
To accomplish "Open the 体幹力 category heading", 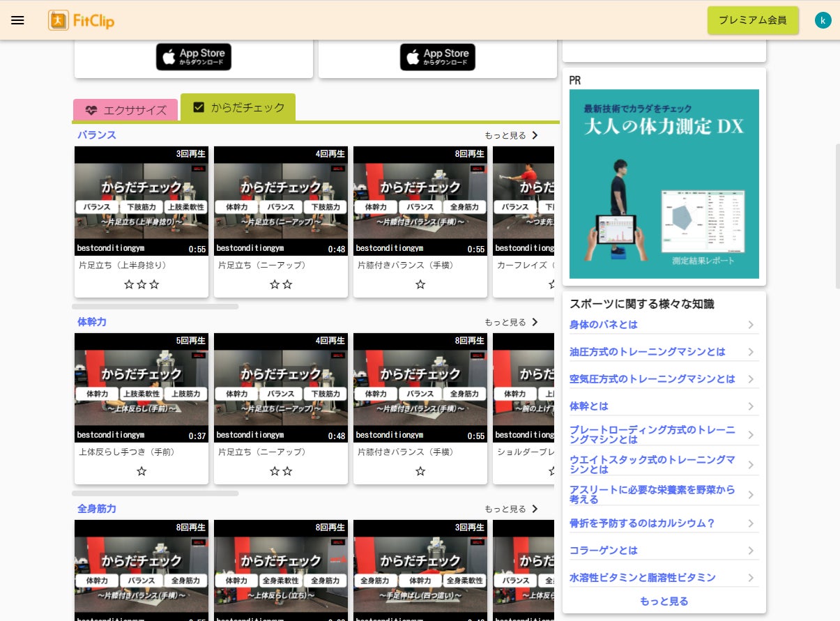I will 92,321.
